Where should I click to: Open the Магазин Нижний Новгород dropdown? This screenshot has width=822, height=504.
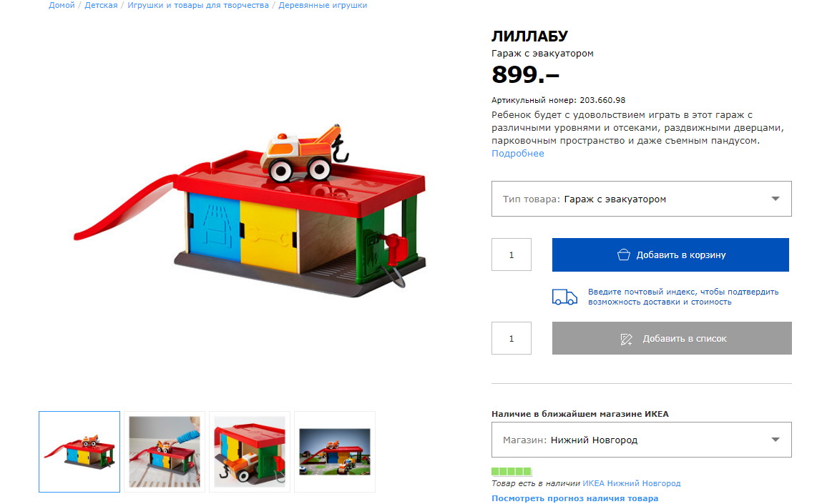641,440
